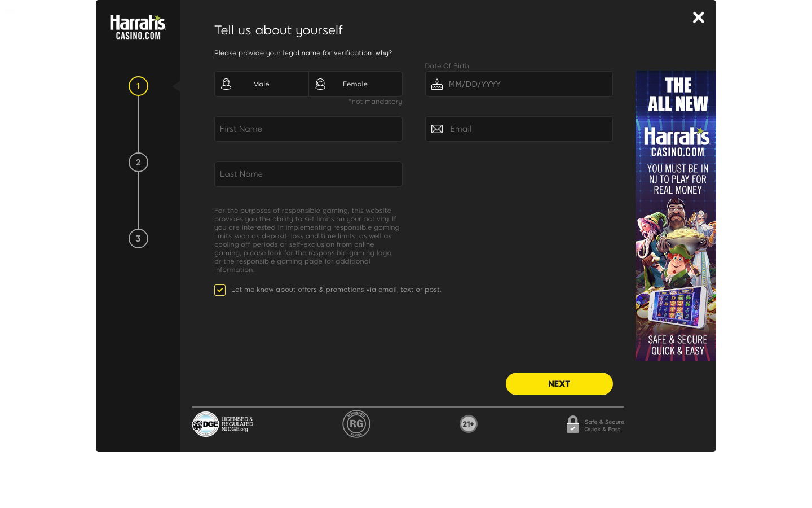Click 'Tell us about yourself' heading
The width and height of the screenshot is (812, 508).
click(x=279, y=30)
